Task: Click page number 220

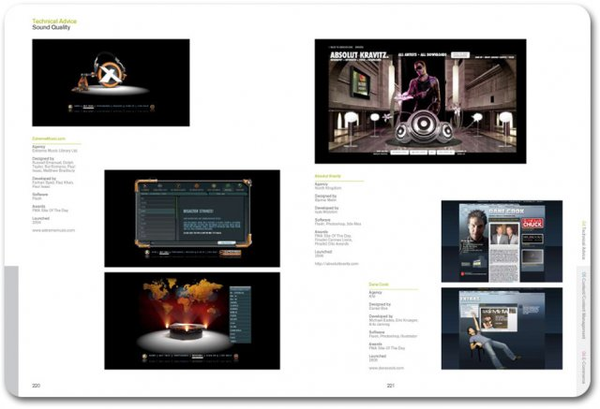Action: coord(36,386)
